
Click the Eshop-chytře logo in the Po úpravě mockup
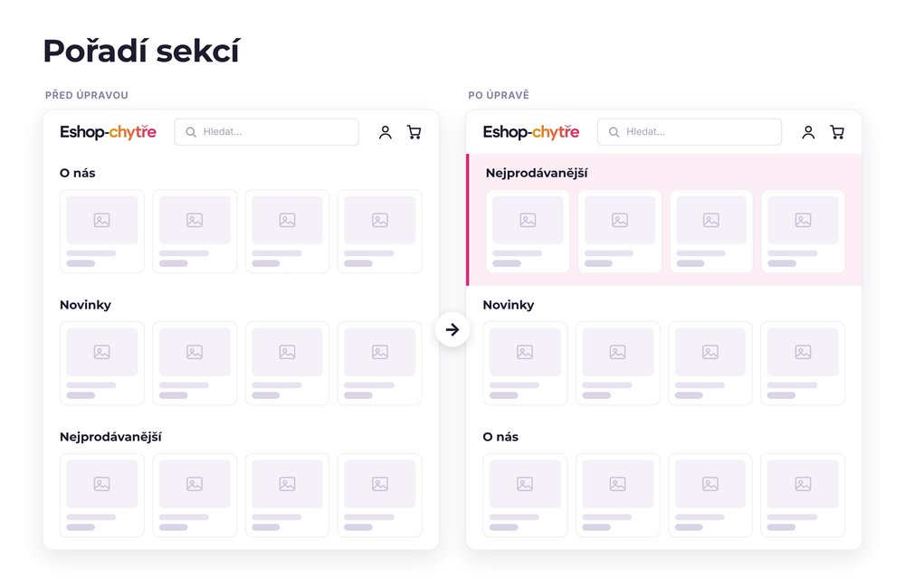click(x=531, y=132)
